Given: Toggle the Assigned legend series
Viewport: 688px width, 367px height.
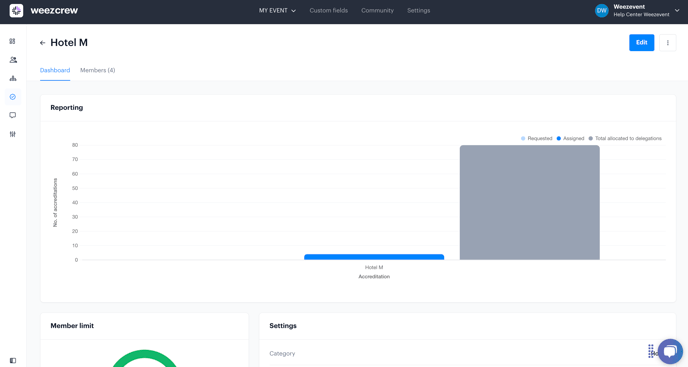Looking at the screenshot, I should pyautogui.click(x=570, y=138).
